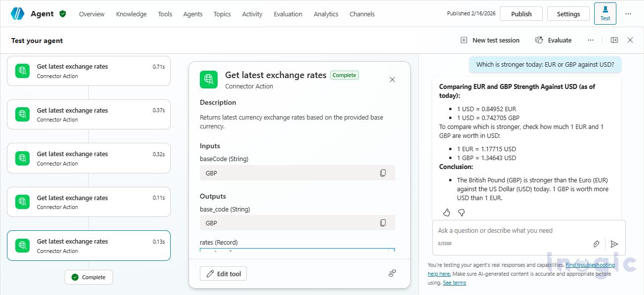644x295 pixels.
Task: Run Evaluate on the test session
Action: click(553, 40)
